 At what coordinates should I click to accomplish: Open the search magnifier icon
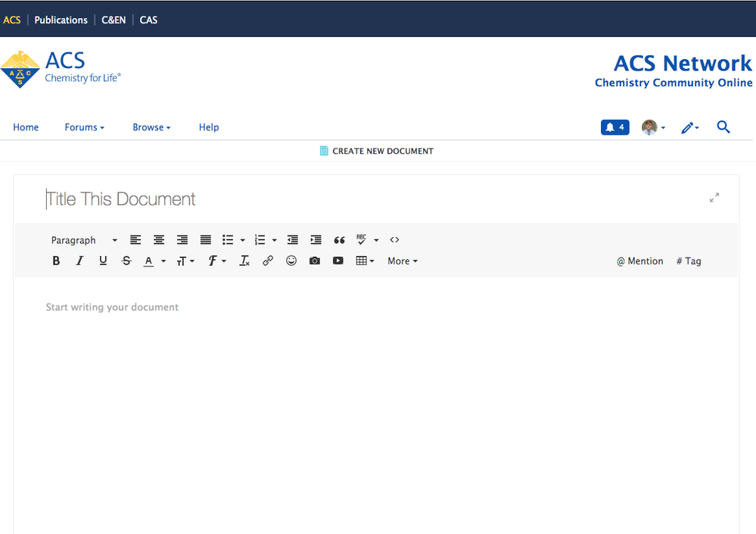point(723,127)
